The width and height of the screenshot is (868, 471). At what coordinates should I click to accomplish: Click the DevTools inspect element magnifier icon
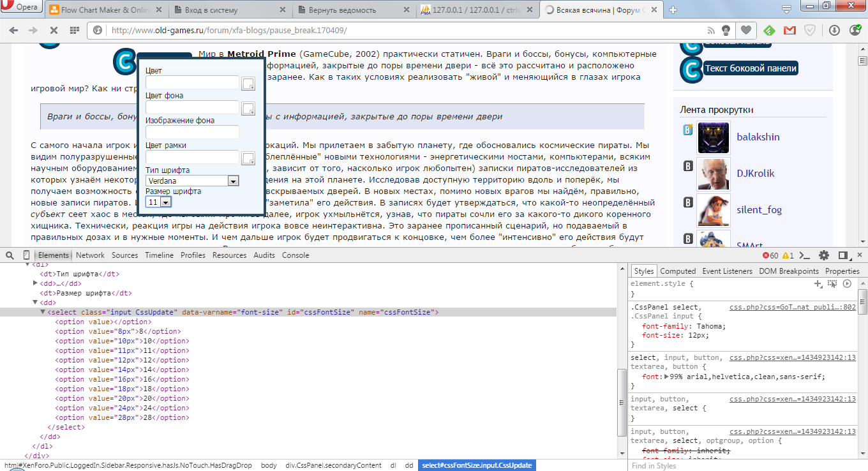[x=10, y=255]
